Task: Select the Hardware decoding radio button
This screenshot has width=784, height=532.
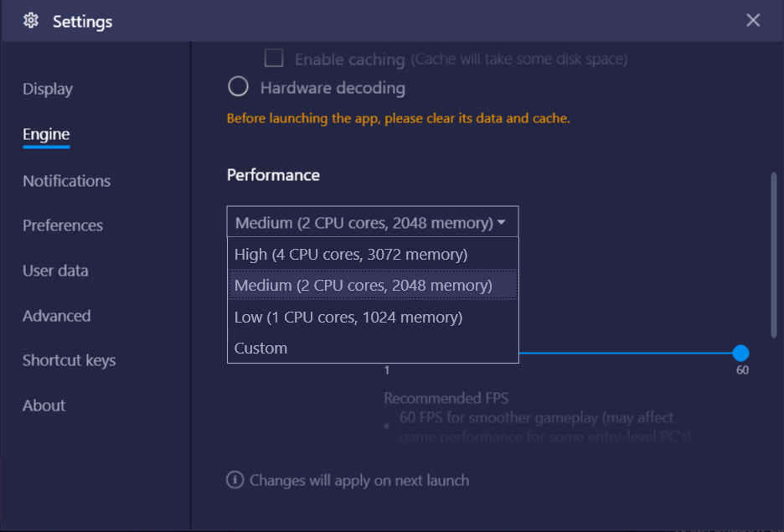Action: (x=238, y=86)
